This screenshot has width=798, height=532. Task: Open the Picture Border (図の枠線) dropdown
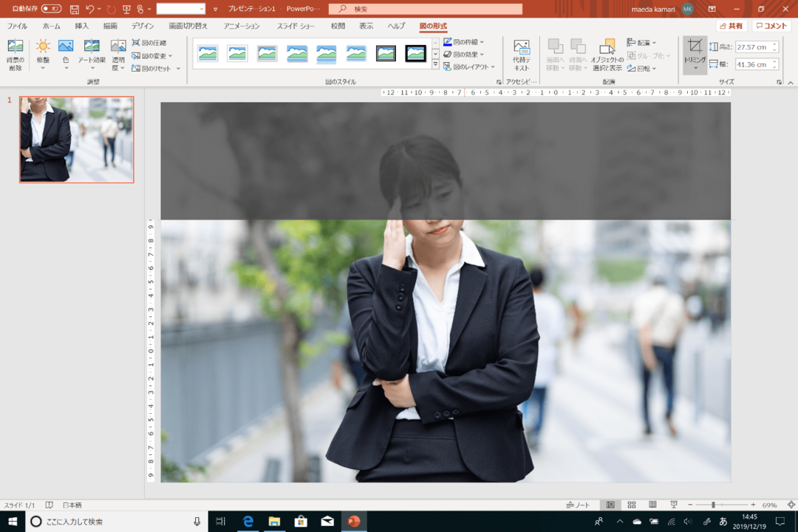click(x=463, y=41)
